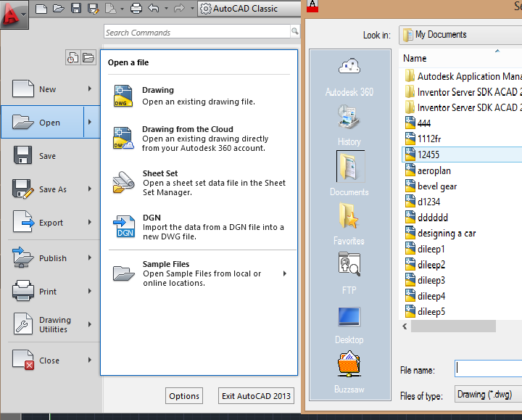Select History in the places list
This screenshot has height=420, width=522.
(349, 125)
